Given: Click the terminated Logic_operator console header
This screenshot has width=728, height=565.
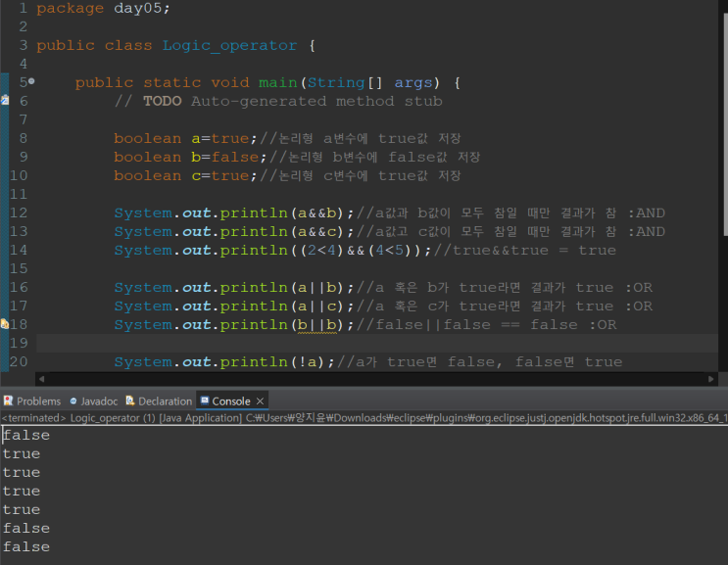Looking at the screenshot, I should click(364, 418).
